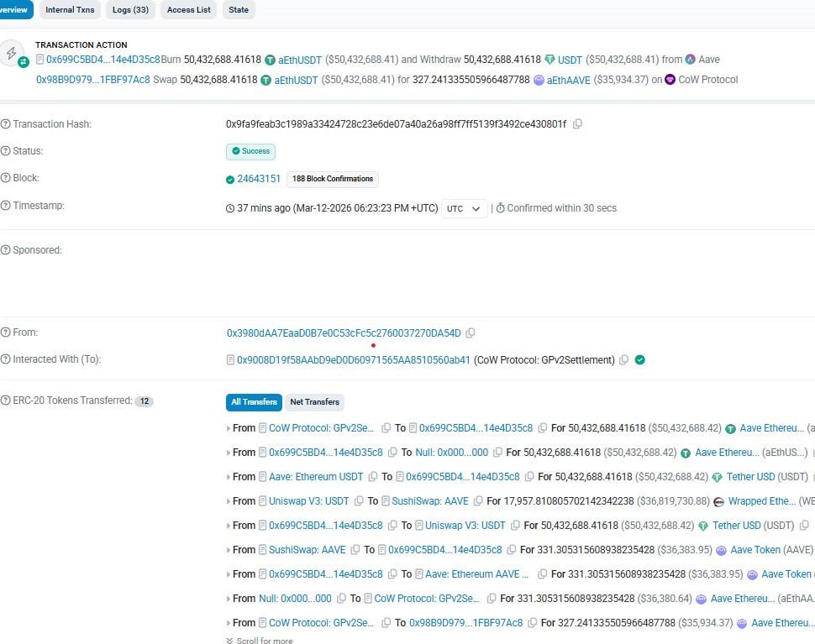
Task: Click the Timestamp help icon
Action: click(5, 206)
